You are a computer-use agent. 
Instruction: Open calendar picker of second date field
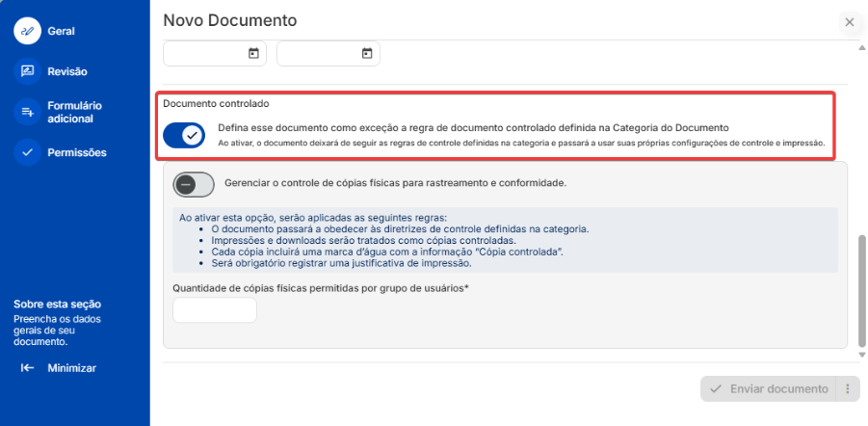coord(367,53)
